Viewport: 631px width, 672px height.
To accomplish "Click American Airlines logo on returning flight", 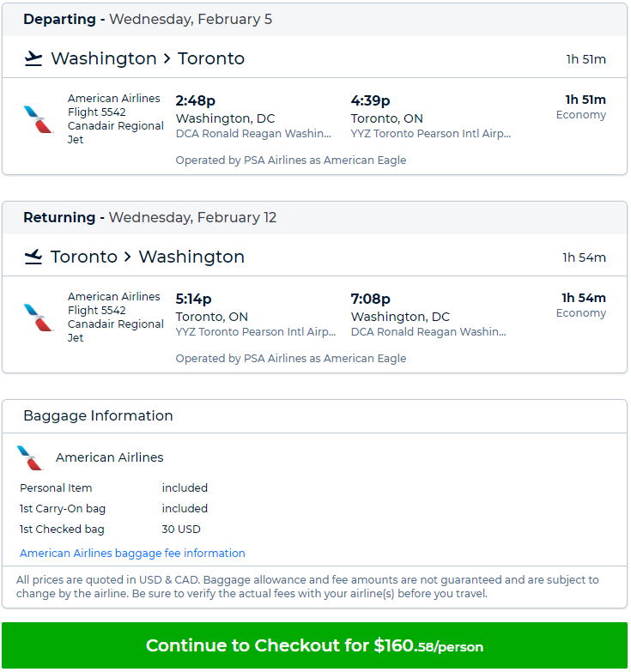I will point(38,318).
